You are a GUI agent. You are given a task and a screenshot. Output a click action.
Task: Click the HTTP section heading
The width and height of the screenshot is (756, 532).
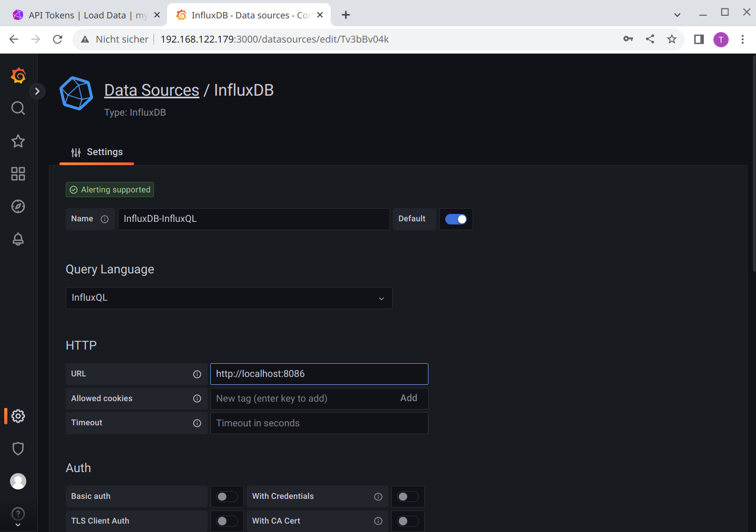(81, 345)
